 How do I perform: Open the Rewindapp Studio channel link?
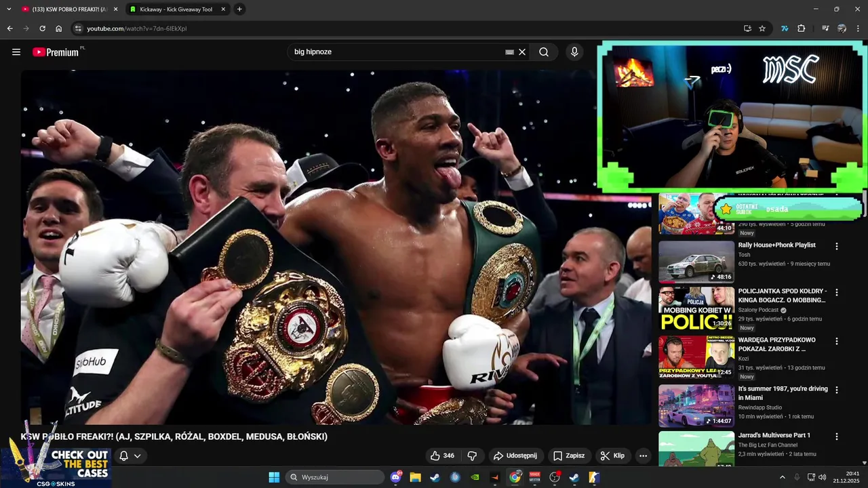pos(759,407)
